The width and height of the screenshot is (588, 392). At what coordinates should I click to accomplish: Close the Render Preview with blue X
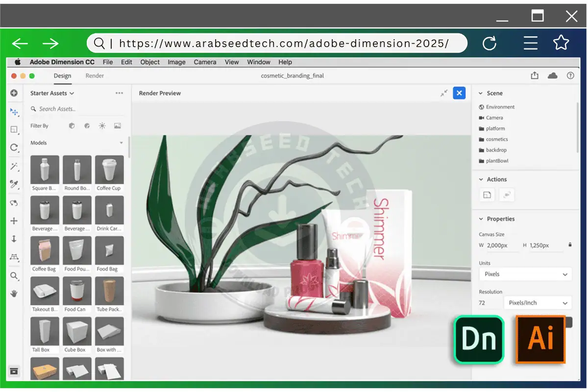[459, 93]
